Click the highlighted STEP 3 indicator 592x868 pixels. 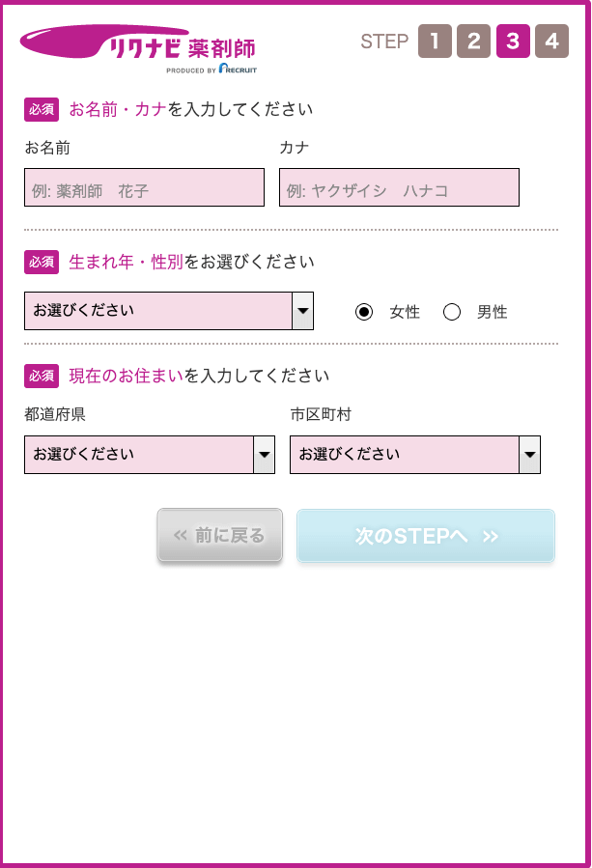tap(512, 42)
